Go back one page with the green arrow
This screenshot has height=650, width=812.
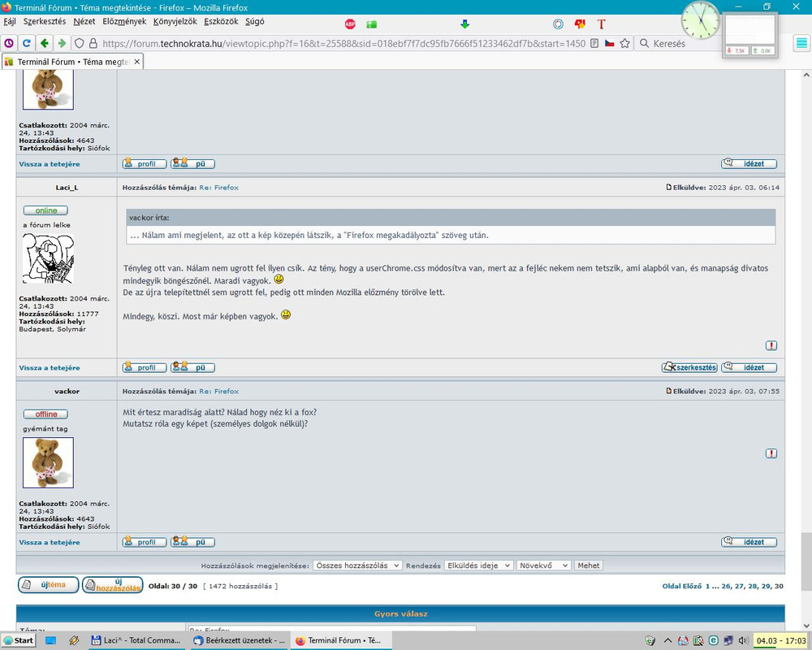(45, 43)
